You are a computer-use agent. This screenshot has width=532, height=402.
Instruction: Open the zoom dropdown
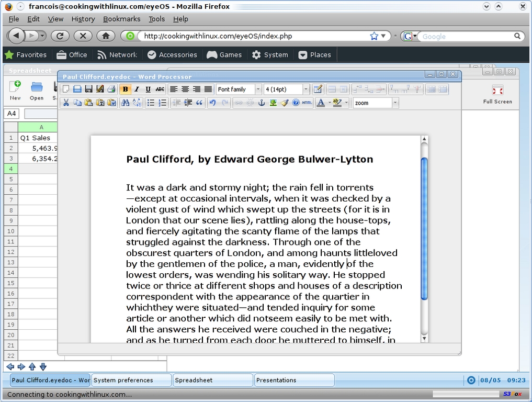click(x=395, y=103)
